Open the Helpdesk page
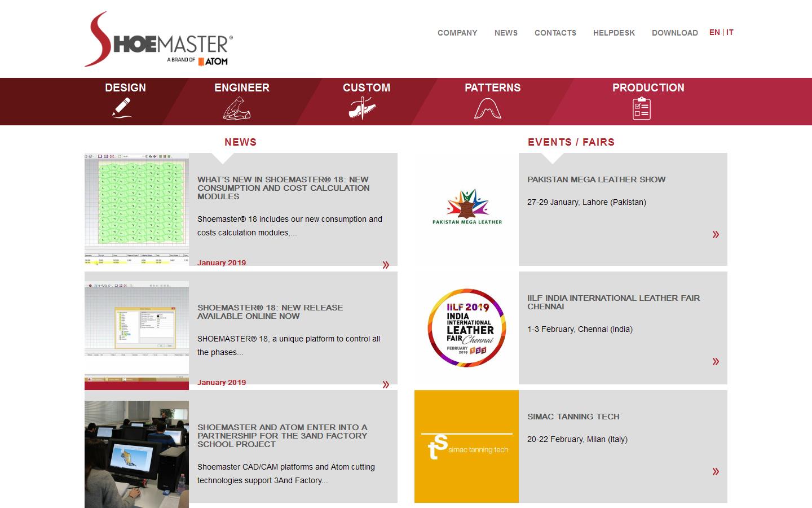 614,33
